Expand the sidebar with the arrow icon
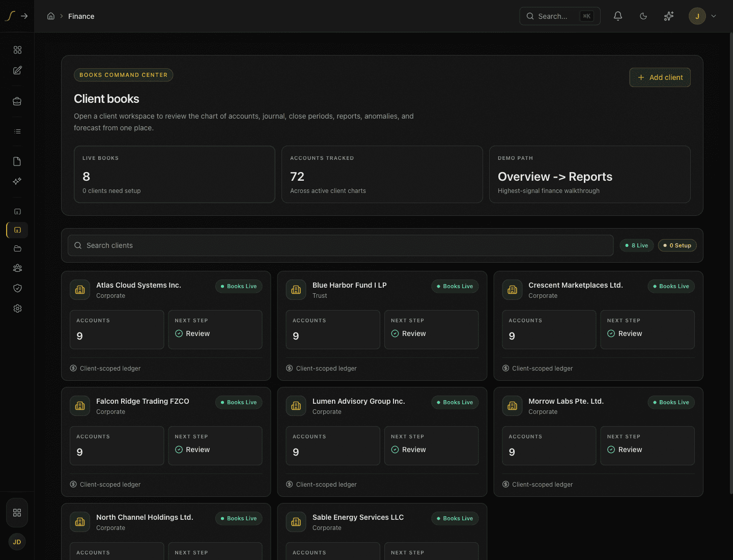This screenshot has height=560, width=733. pyautogui.click(x=24, y=16)
